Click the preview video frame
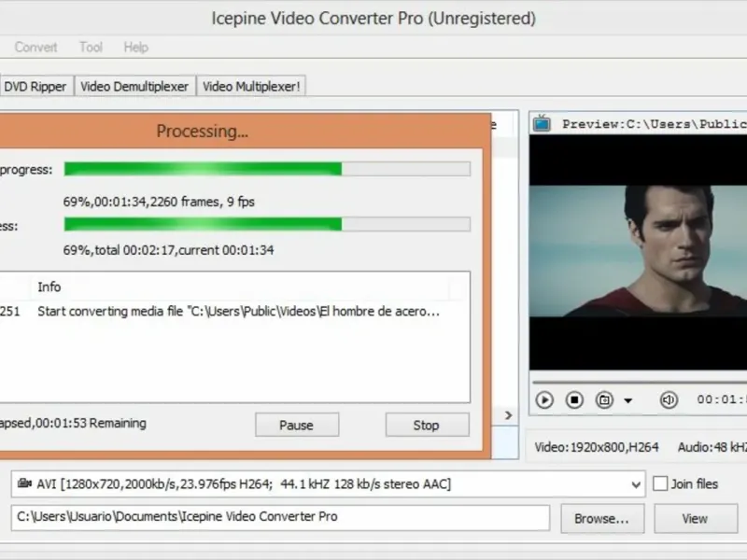This screenshot has height=560, width=747. [x=638, y=251]
